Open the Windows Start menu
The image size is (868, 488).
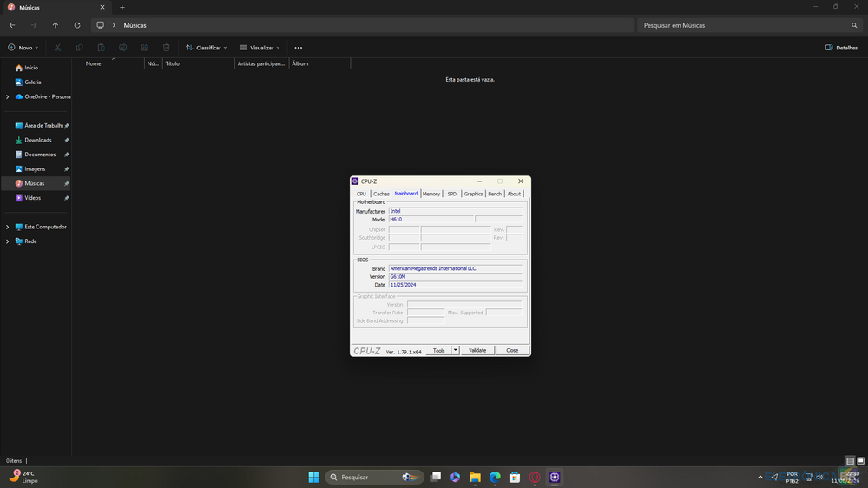tap(314, 477)
